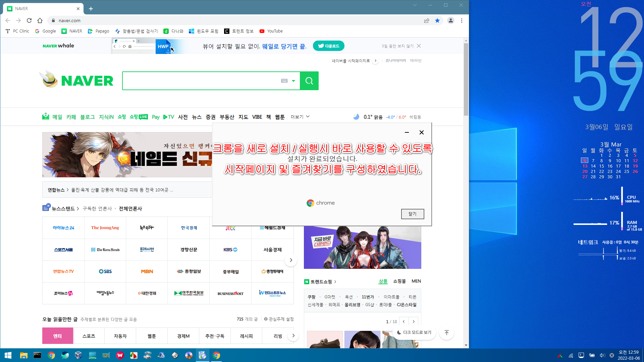Click the scroll-to-top arrow button

coord(446,333)
